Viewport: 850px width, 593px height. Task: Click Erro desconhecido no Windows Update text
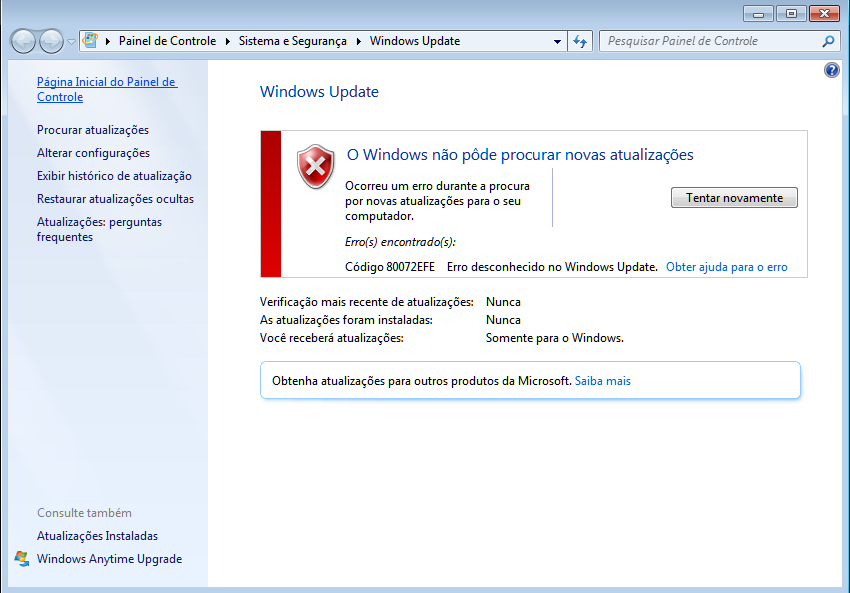[x=552, y=267]
